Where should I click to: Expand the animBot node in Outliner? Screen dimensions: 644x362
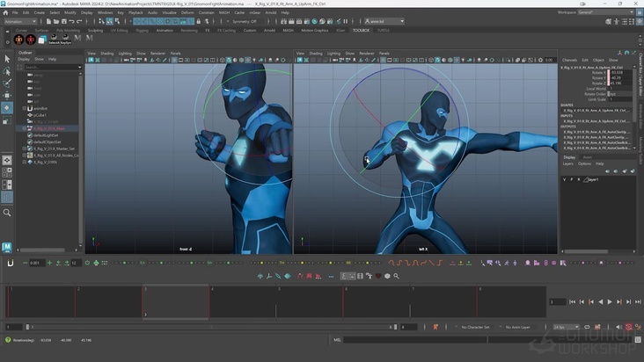pyautogui.click(x=26, y=108)
